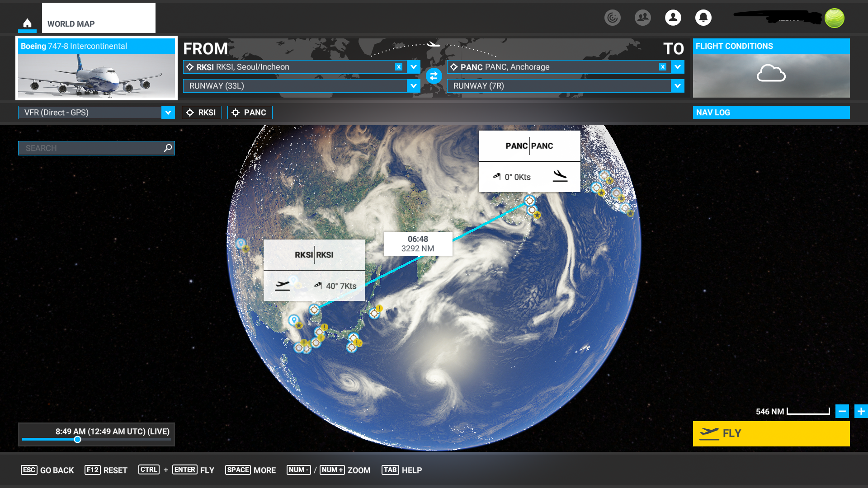
Task: Click the Home icon
Action: (27, 23)
